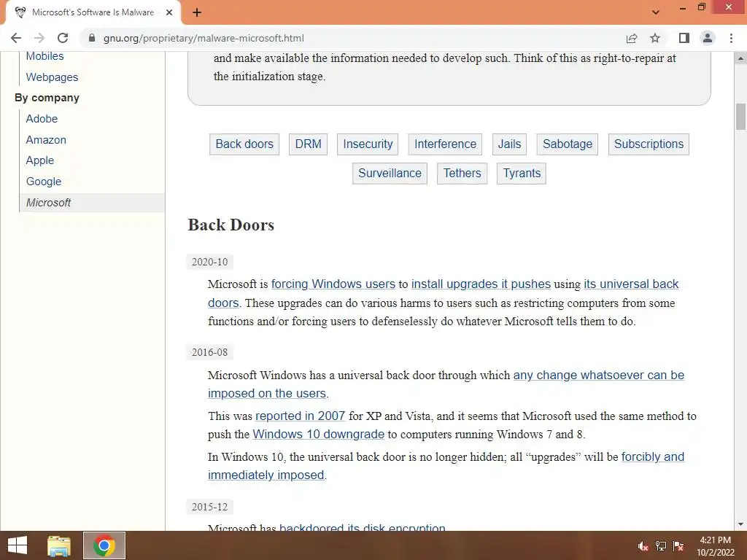The height and width of the screenshot is (560, 747).
Task: Open Chrome three-dot menu
Action: (731, 38)
